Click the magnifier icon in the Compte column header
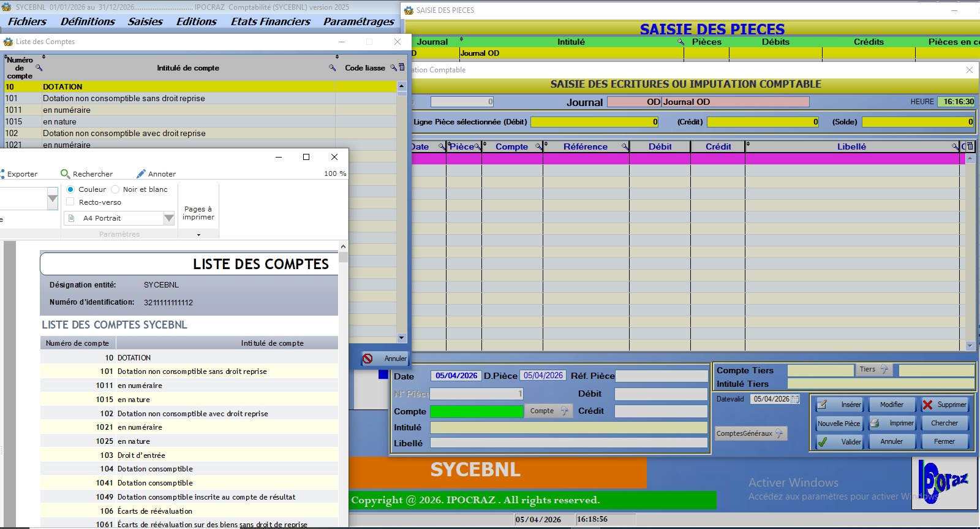This screenshot has width=980, height=529. coord(538,147)
